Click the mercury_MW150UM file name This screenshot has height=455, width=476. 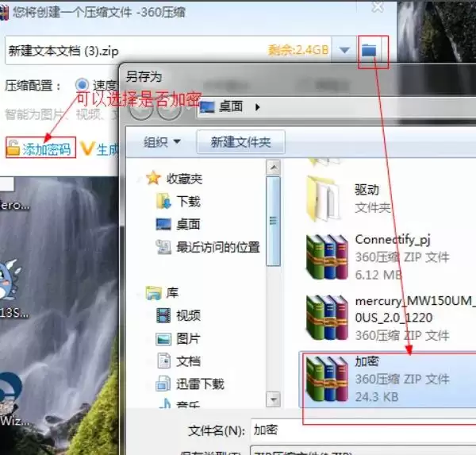point(415,309)
